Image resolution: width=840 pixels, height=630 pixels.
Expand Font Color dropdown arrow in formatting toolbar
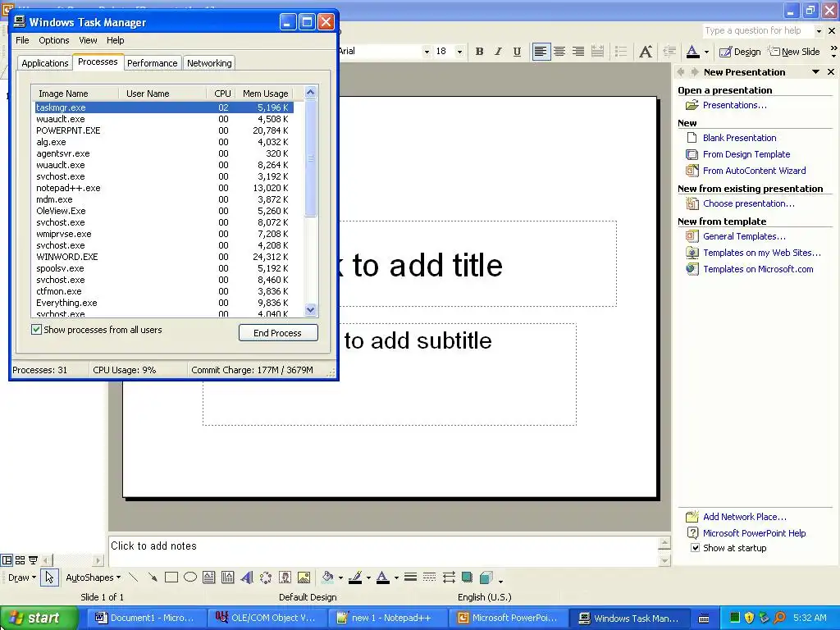pyautogui.click(x=706, y=52)
